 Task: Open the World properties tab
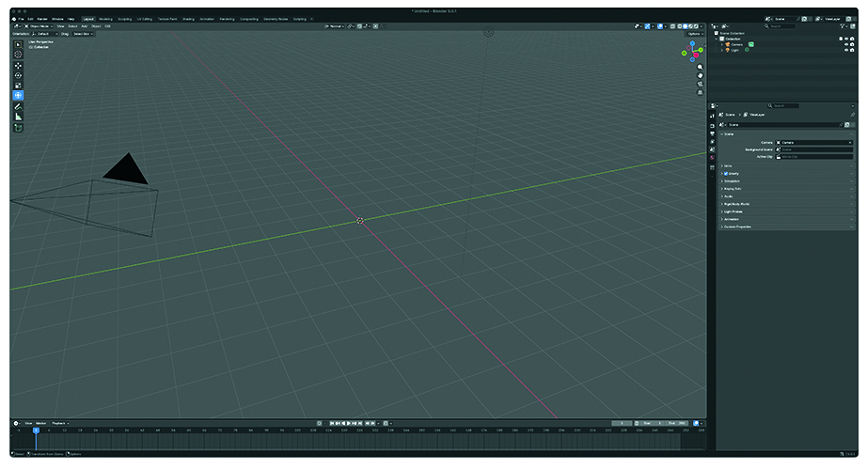click(713, 157)
